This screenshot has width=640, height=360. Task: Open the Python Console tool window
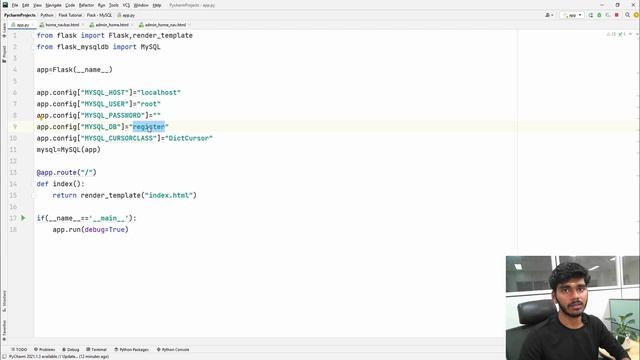(x=173, y=349)
